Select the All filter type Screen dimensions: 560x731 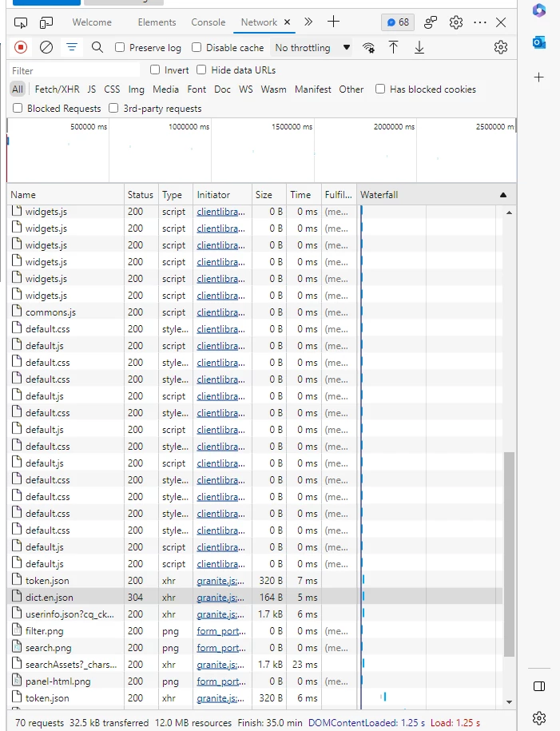(18, 89)
